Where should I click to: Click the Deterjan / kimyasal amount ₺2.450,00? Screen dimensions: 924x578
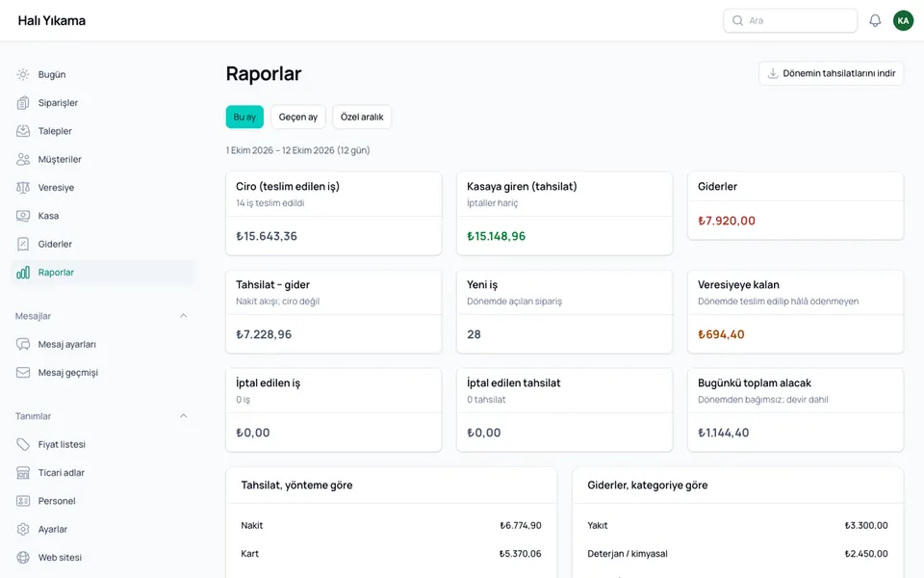tap(866, 554)
